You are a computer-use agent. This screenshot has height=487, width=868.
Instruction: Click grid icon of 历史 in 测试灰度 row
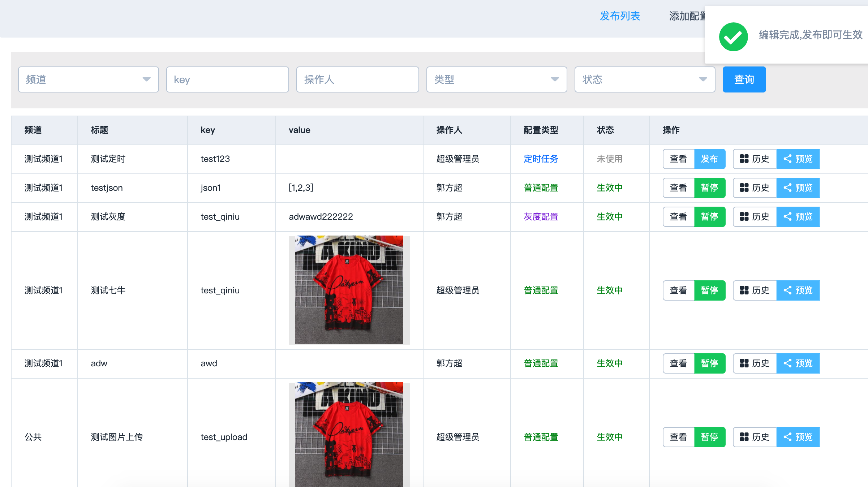pos(744,216)
